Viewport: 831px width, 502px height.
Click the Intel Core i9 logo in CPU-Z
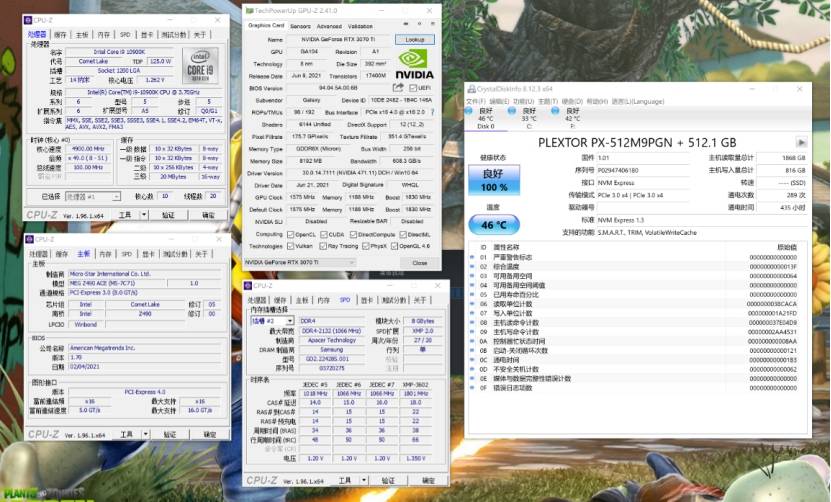click(x=200, y=65)
